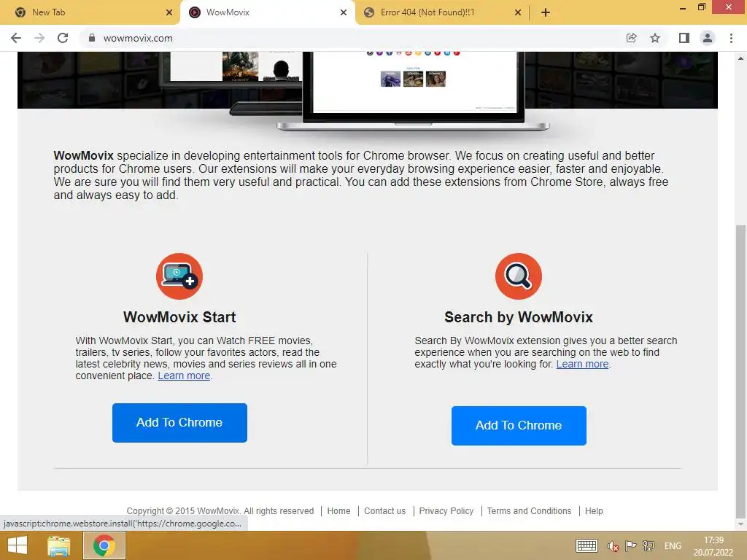The image size is (747, 560).
Task: Click the share page icon in address bar
Action: (631, 38)
